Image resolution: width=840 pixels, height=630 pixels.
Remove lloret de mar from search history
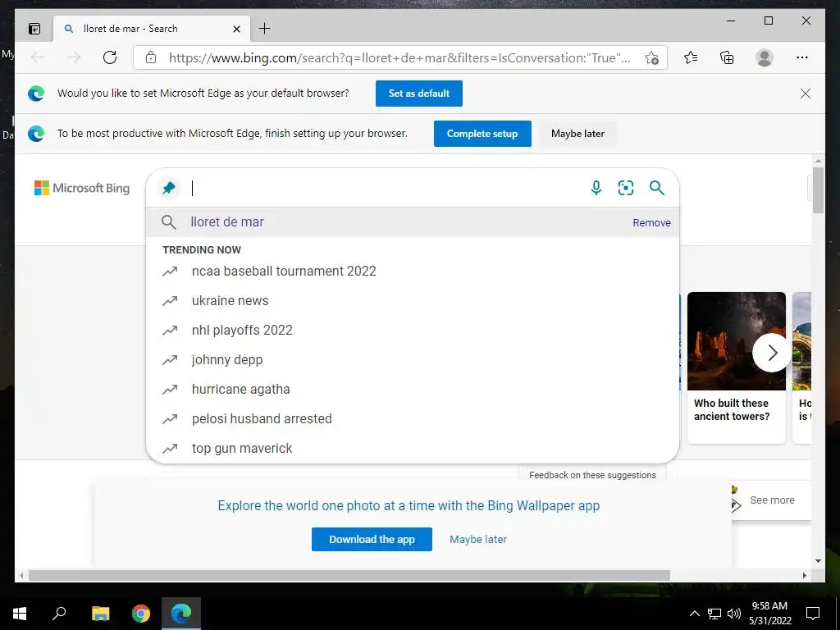(651, 222)
